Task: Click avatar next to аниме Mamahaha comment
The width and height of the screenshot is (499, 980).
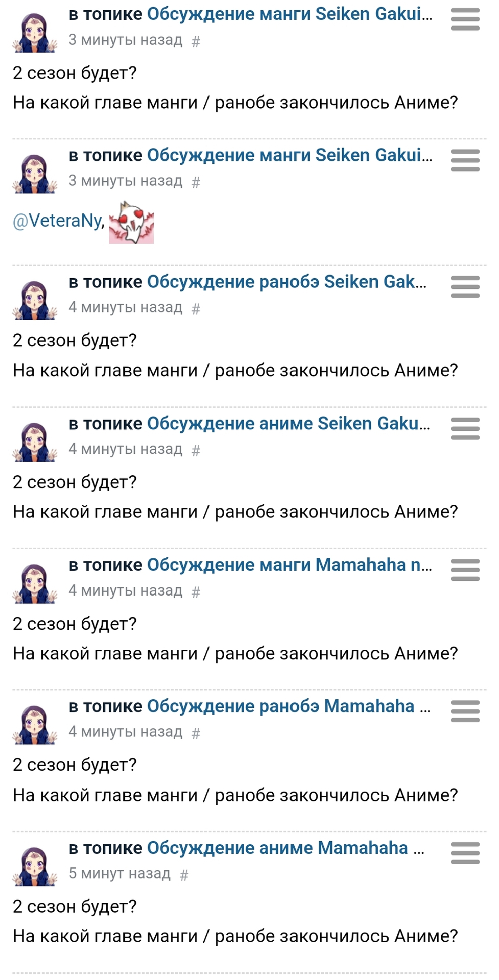Action: click(35, 866)
